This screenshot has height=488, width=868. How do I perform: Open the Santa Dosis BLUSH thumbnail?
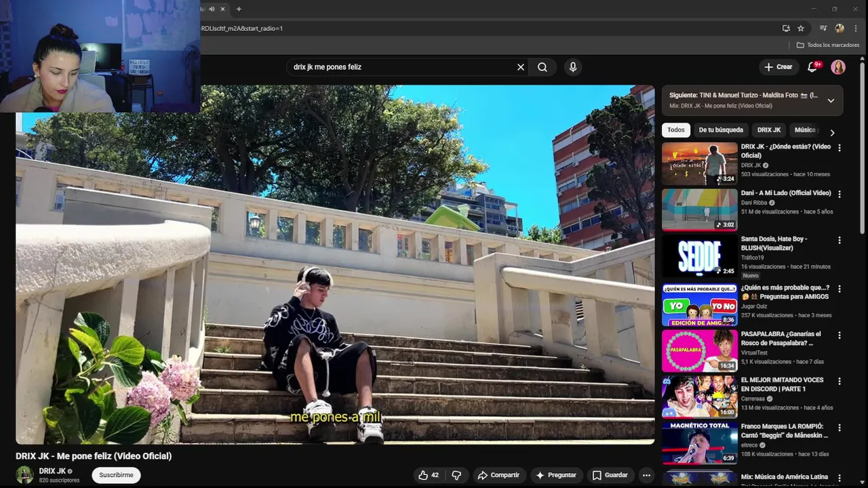point(699,256)
